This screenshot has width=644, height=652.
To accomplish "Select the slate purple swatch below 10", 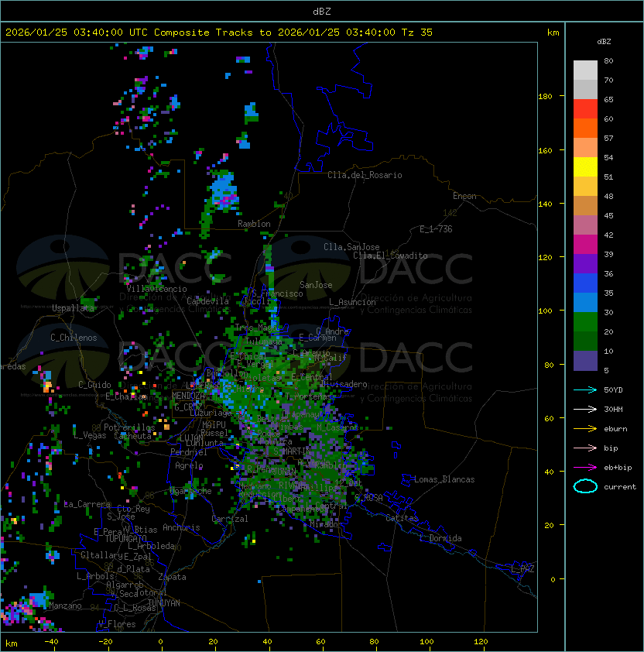I will click(585, 361).
